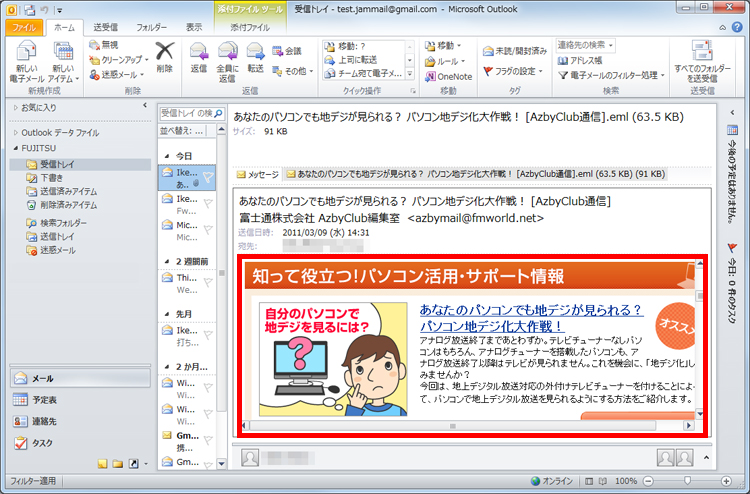The height and width of the screenshot is (494, 750).
Task: Adjust the zoom slider handle
Action: coord(687,481)
